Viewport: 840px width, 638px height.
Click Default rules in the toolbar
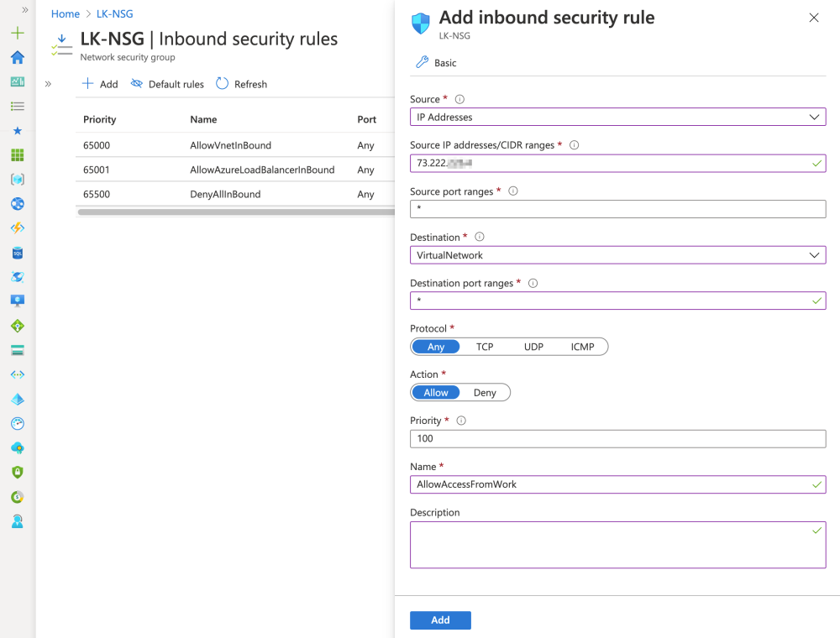tap(167, 84)
